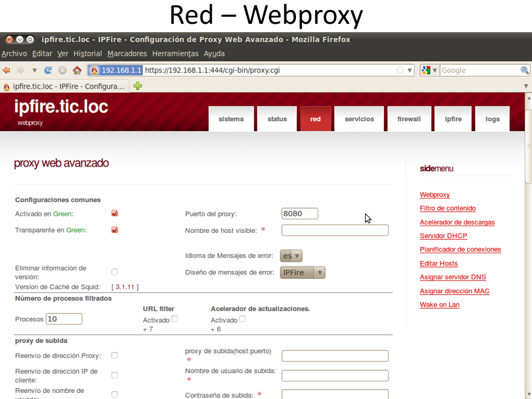Bookmark page with the star icon
532x399 pixels.
tap(400, 70)
